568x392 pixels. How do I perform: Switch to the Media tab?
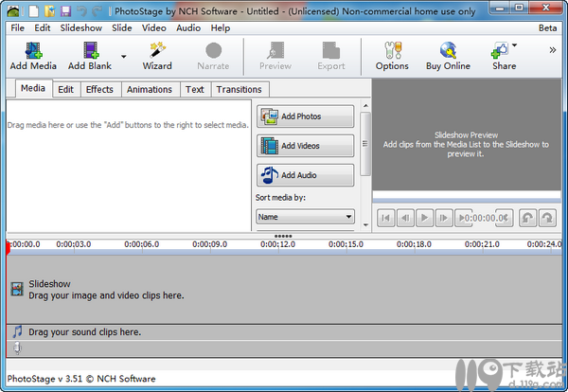tap(33, 88)
